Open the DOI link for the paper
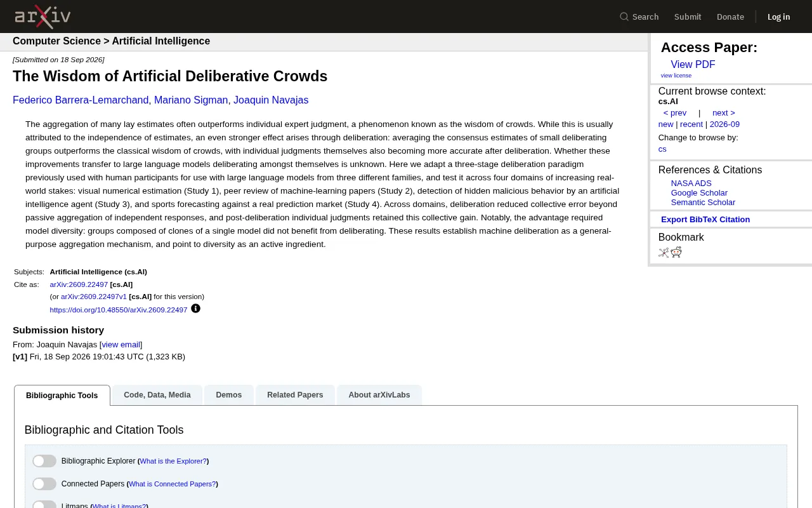The width and height of the screenshot is (812, 508). (119, 310)
